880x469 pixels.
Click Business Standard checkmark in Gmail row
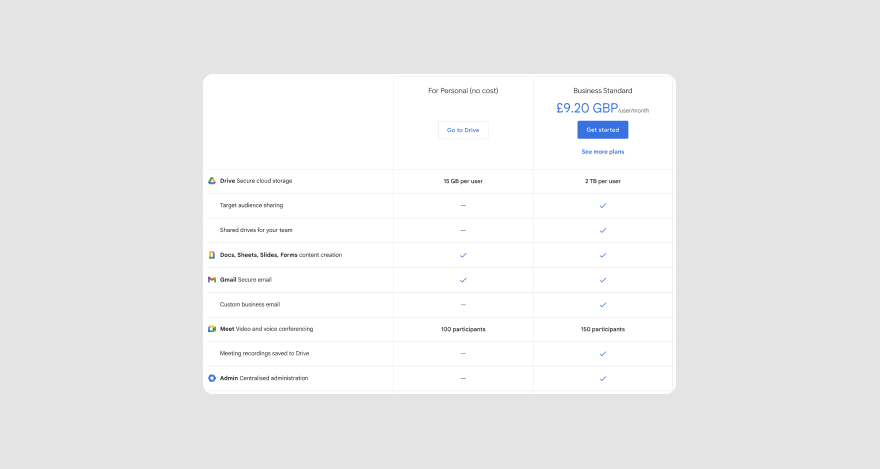(603, 279)
